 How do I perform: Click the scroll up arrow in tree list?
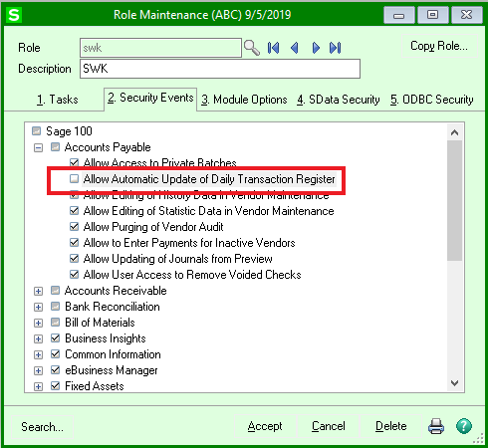(x=454, y=132)
